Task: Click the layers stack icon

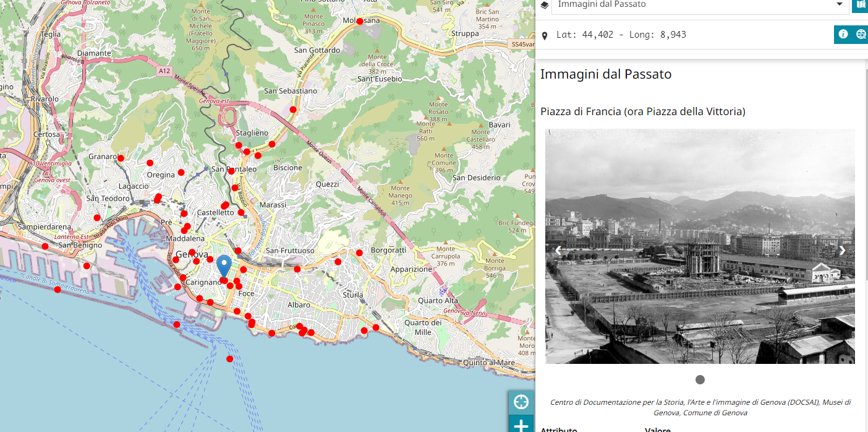Action: (x=544, y=5)
